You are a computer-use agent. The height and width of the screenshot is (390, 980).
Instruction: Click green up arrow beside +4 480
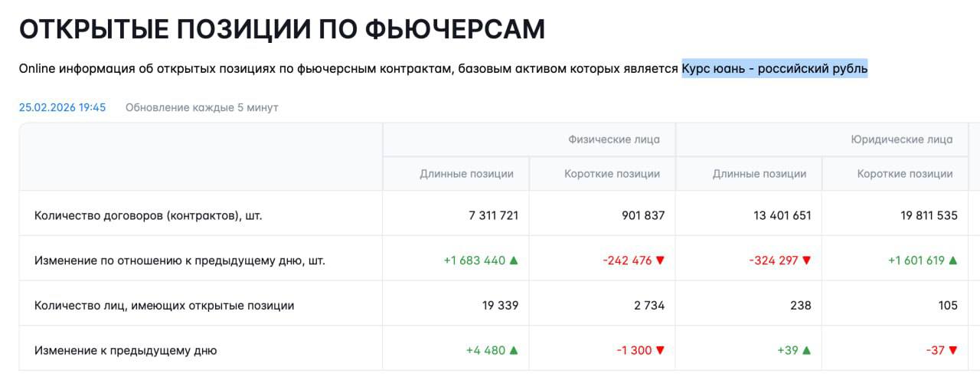tap(514, 350)
